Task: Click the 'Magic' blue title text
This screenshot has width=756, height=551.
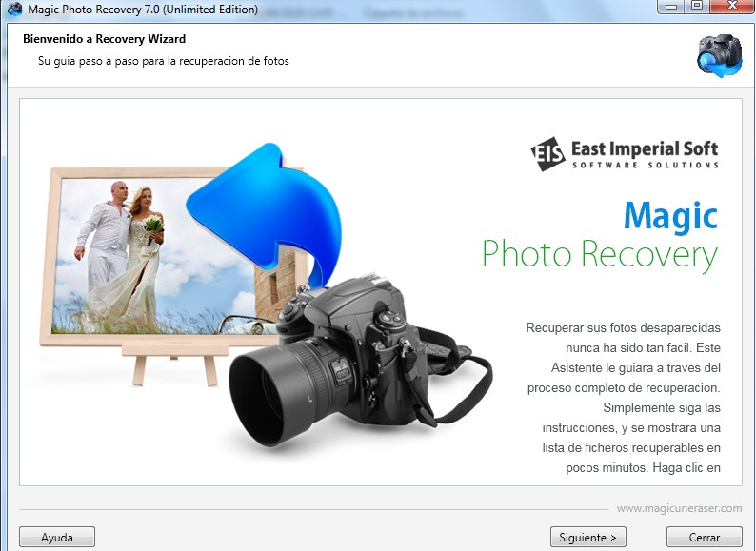Action: (670, 216)
